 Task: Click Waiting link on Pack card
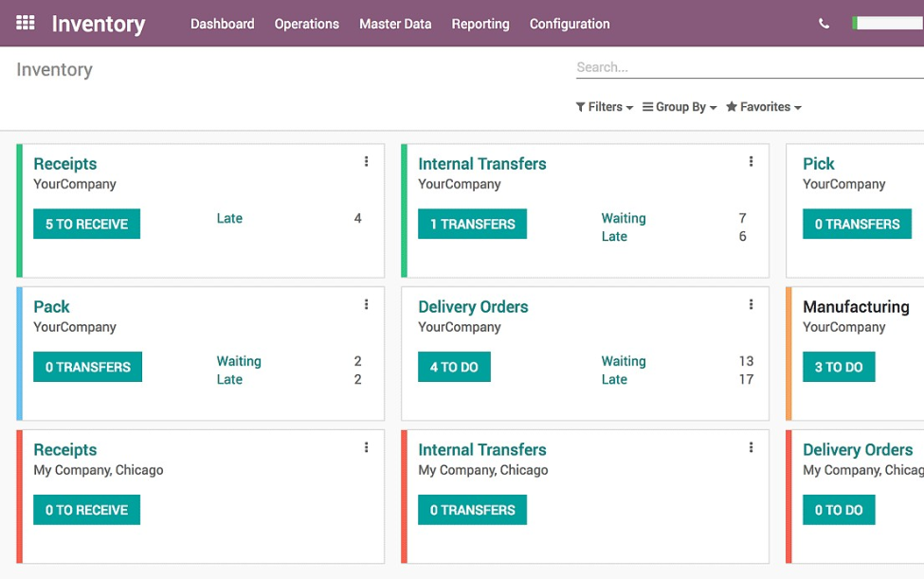click(x=239, y=362)
